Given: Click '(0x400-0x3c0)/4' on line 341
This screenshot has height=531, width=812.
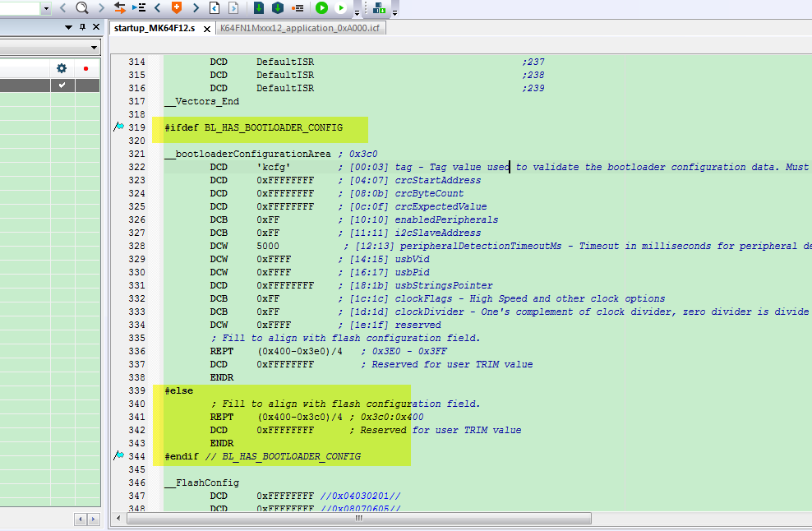Looking at the screenshot, I should [300, 417].
